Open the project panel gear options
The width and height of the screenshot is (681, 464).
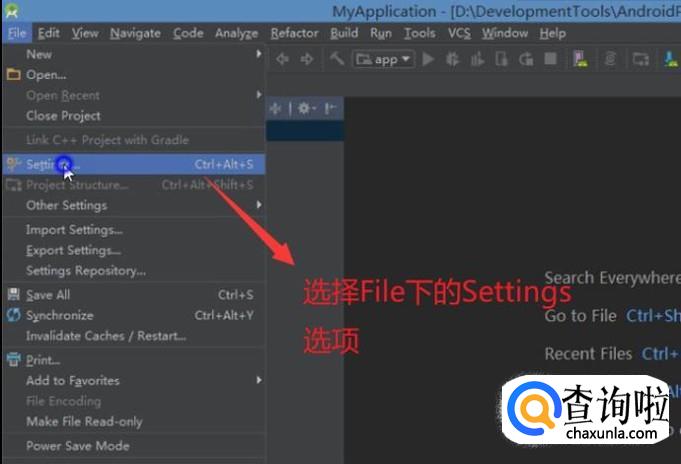[x=306, y=108]
